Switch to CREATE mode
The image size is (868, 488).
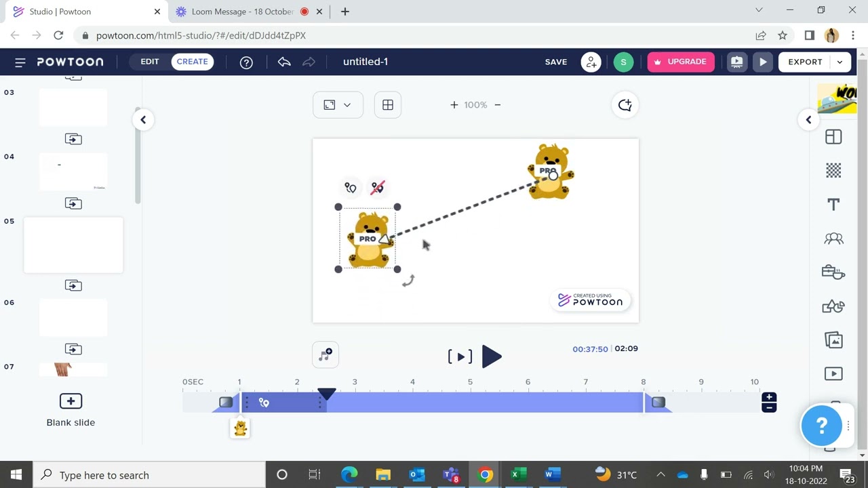193,62
